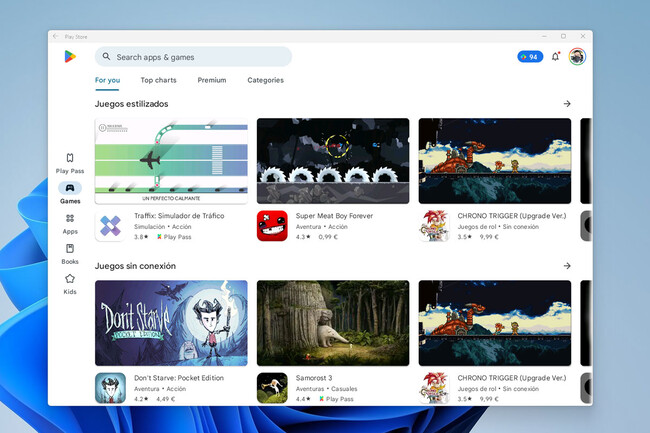650x433 pixels.
Task: Switch to the Top charts tab
Action: click(158, 80)
